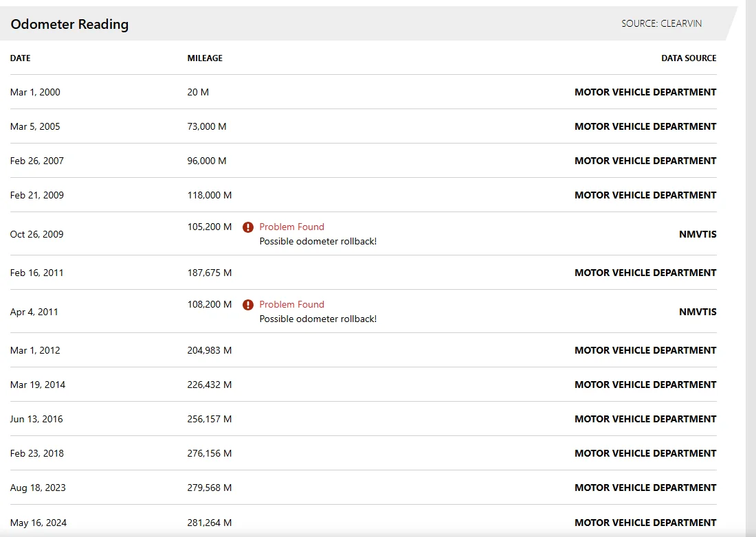
Task: Select the 256,157 M mileage value
Action: [210, 419]
